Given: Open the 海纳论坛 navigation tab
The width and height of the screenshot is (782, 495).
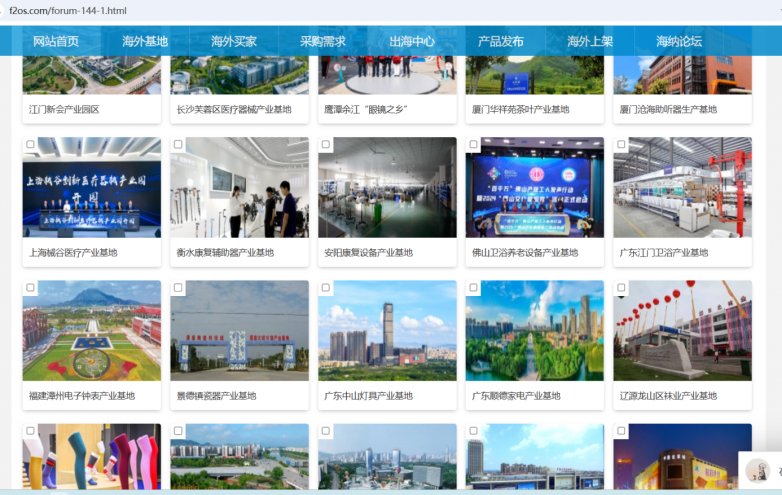Looking at the screenshot, I should (679, 41).
